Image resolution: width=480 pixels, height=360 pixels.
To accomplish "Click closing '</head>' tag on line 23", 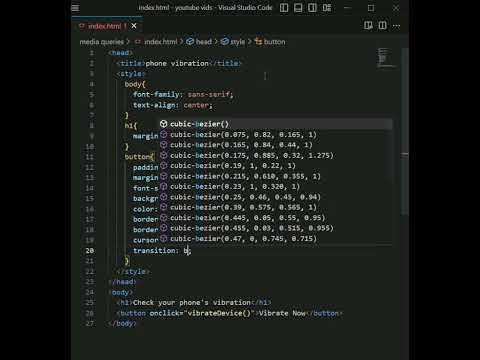I will 122,282.
